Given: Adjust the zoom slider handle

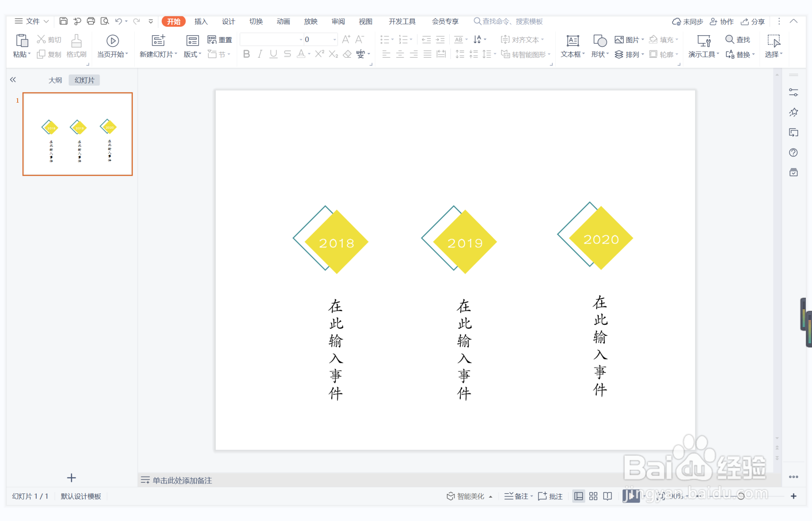Looking at the screenshot, I should coord(741,496).
